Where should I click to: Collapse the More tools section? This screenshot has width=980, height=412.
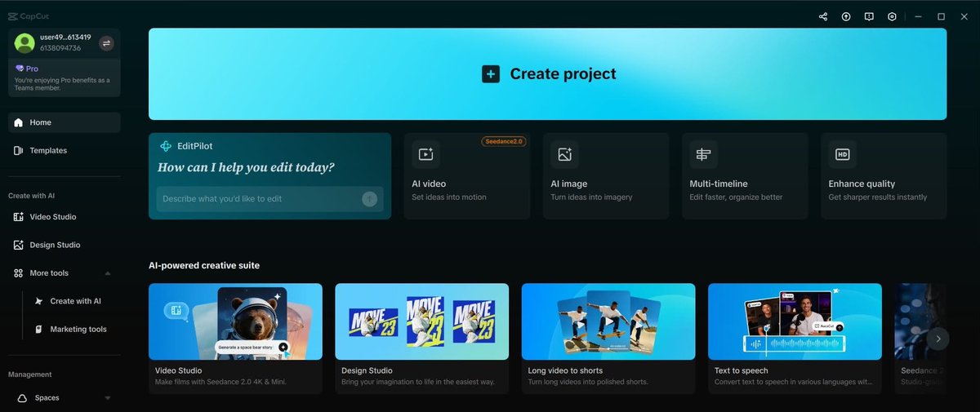coord(108,273)
